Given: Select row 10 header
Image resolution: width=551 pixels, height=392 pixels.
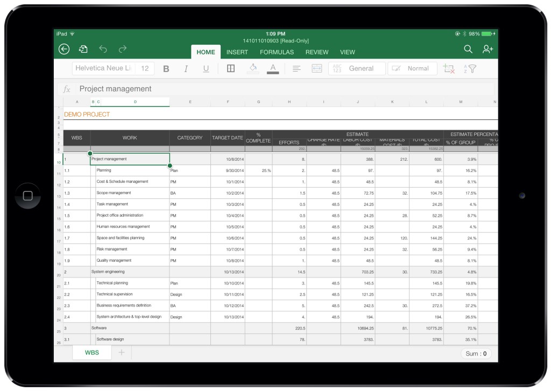Looking at the screenshot, I should click(x=59, y=160).
